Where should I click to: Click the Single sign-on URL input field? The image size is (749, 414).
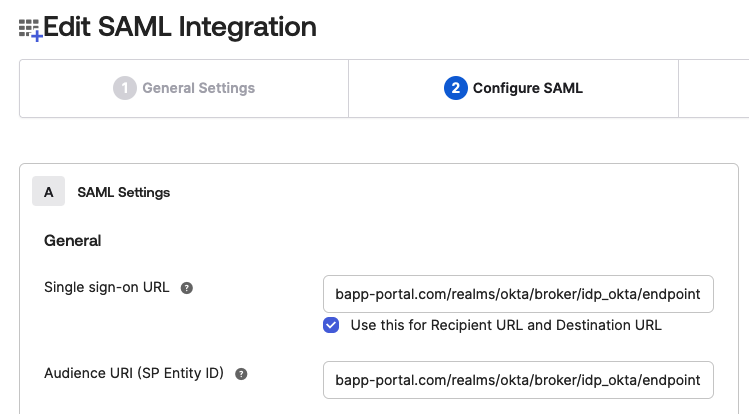[x=518, y=294]
